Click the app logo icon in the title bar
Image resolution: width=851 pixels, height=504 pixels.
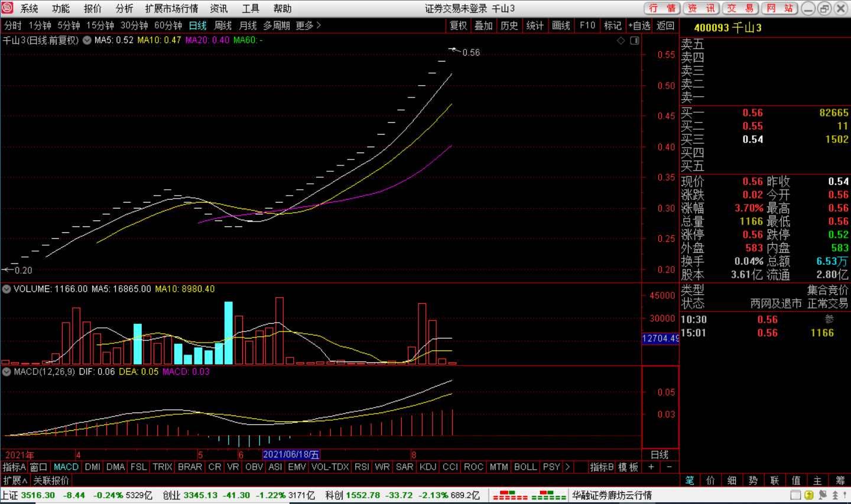tap(7, 8)
